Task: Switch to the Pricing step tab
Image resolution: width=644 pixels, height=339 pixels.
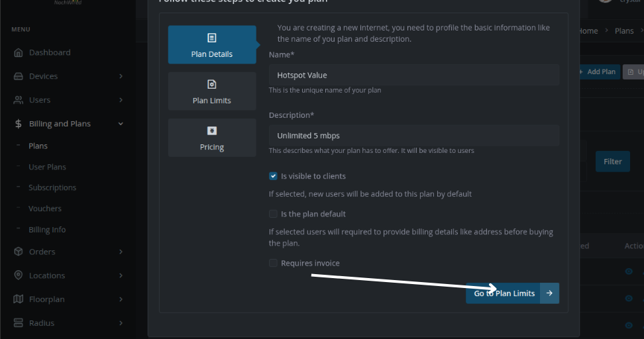Action: pos(212,138)
